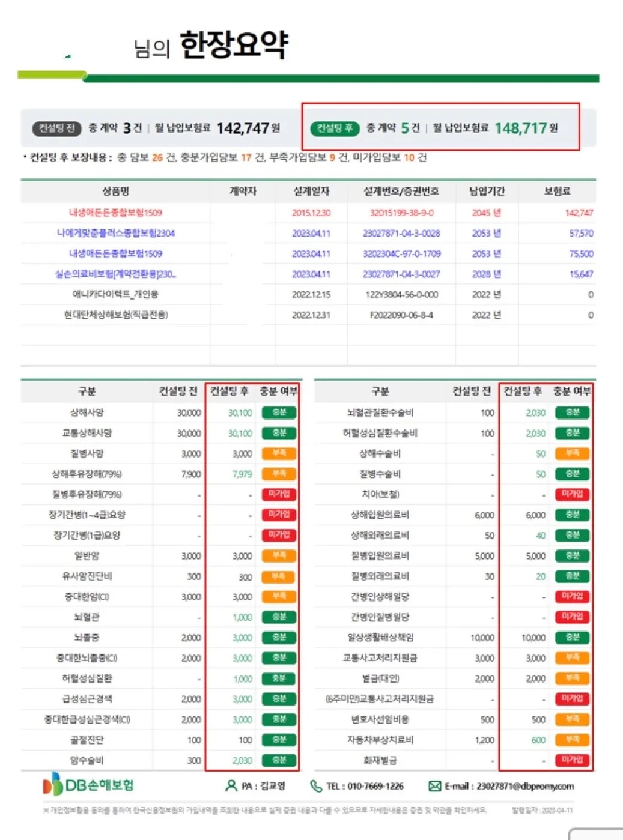Click the 부족 badge in 질병사망 row
Screen dimensions: 623x840
point(279,453)
